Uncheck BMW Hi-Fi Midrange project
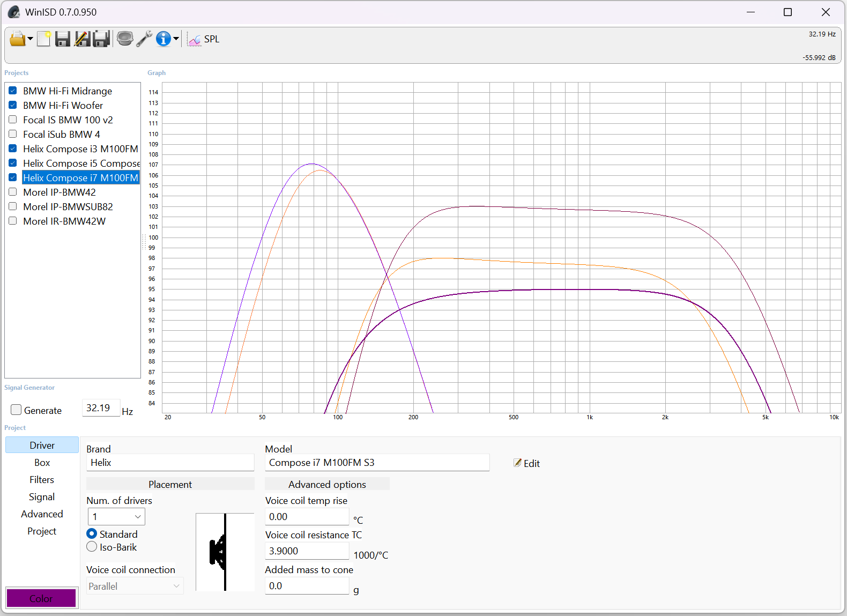This screenshot has height=616, width=847. pyautogui.click(x=13, y=91)
